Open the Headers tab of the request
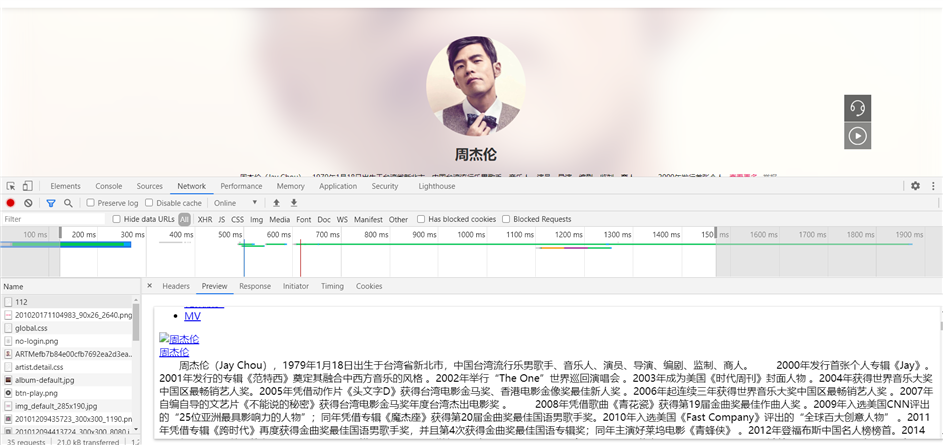 pyautogui.click(x=176, y=286)
